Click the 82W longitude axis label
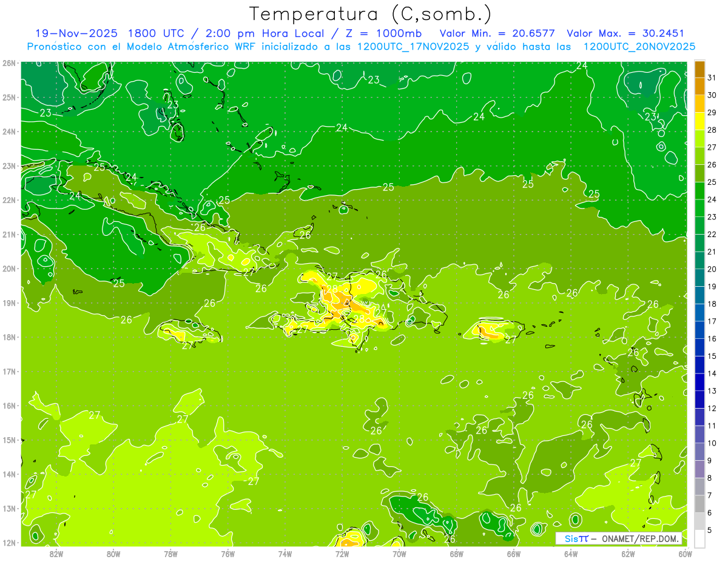This screenshot has width=728, height=562. tap(56, 554)
